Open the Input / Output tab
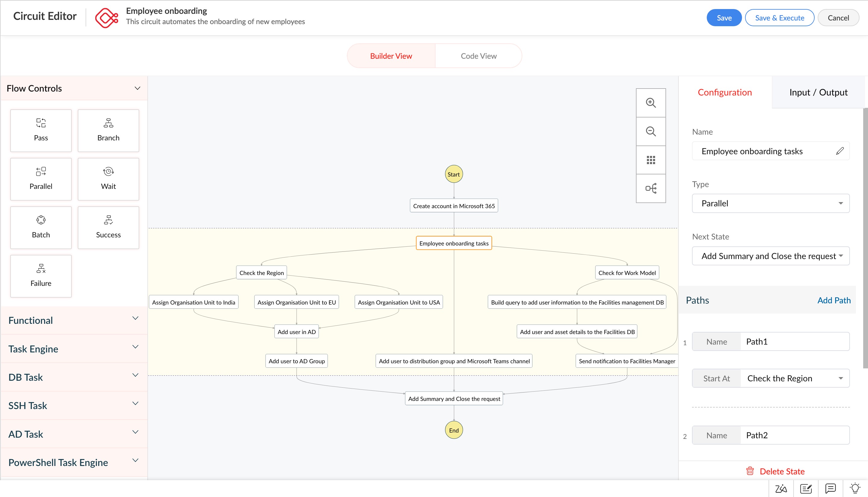 (818, 92)
